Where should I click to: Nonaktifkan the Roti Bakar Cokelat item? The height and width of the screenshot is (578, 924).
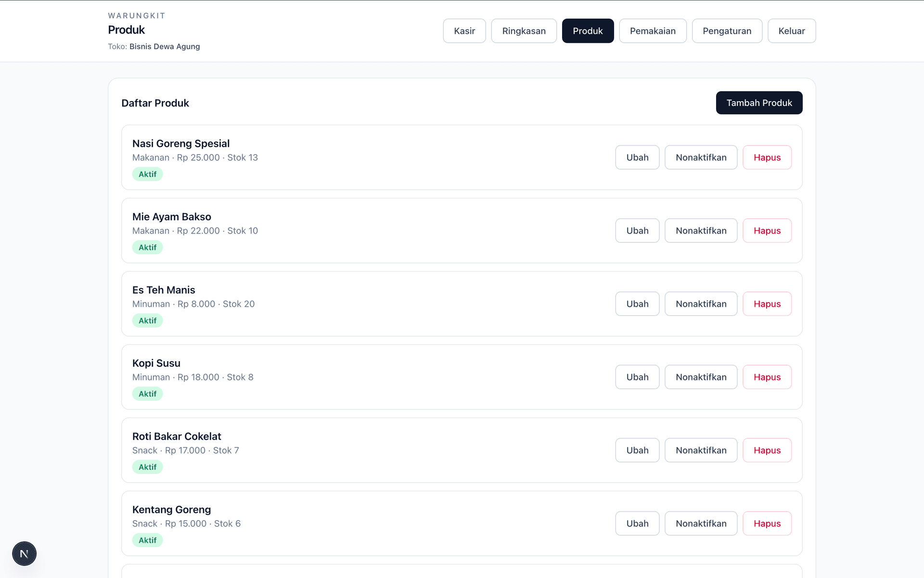point(701,450)
